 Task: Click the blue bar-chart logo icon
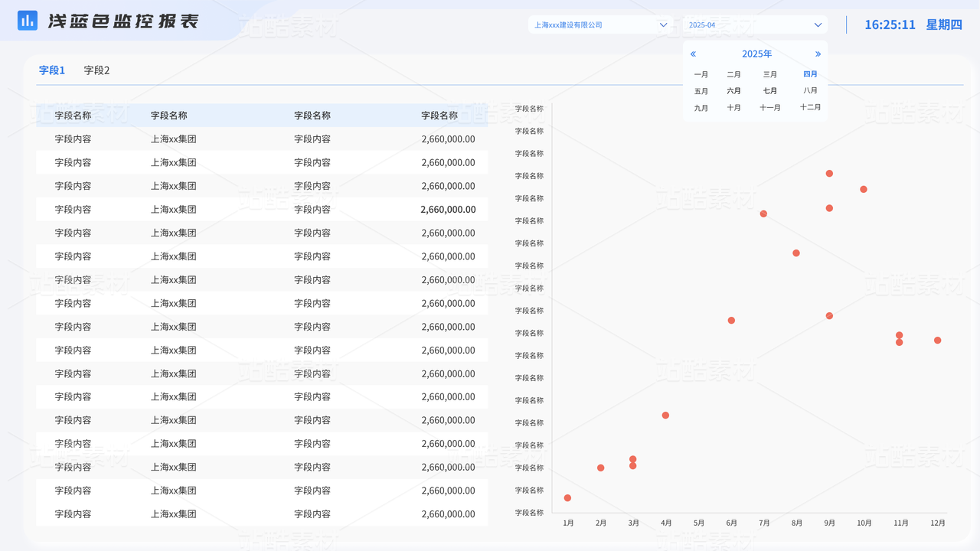(x=28, y=21)
